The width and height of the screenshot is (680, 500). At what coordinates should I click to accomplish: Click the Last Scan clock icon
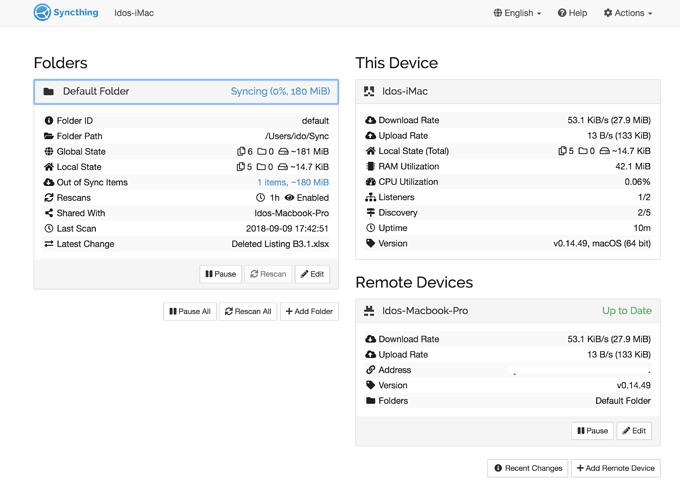click(x=49, y=229)
